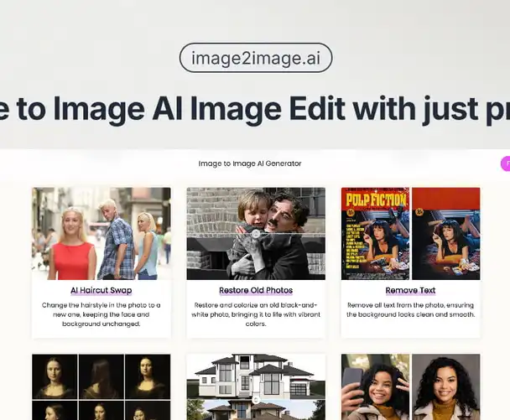
Task: Click the selfie photo of curly-haired woman
Action: point(375,386)
